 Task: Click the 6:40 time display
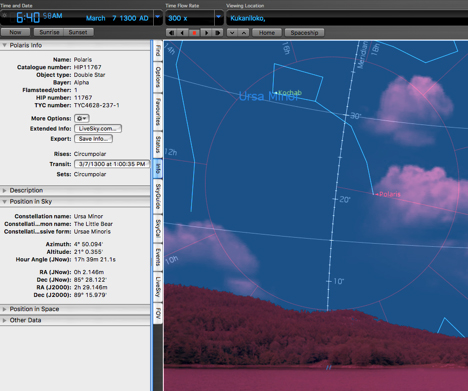[x=28, y=17]
